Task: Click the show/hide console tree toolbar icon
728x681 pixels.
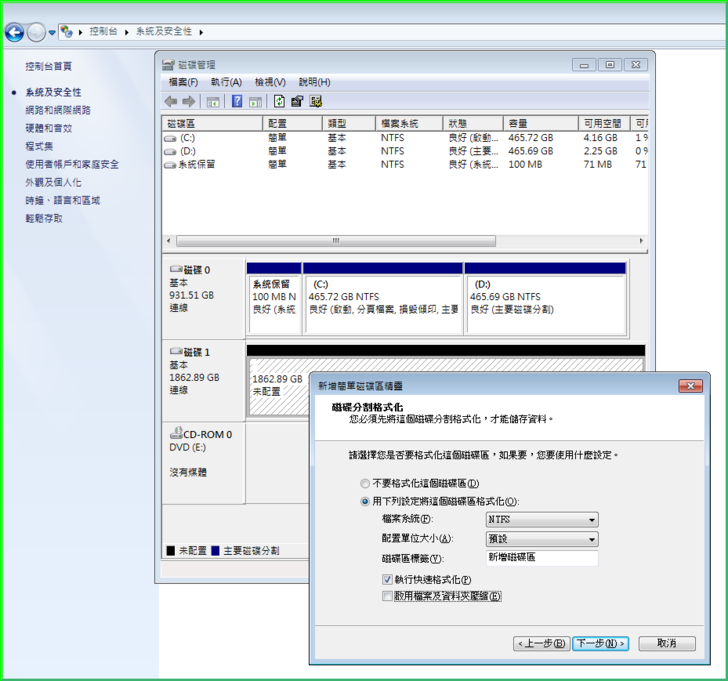Action: point(213,101)
